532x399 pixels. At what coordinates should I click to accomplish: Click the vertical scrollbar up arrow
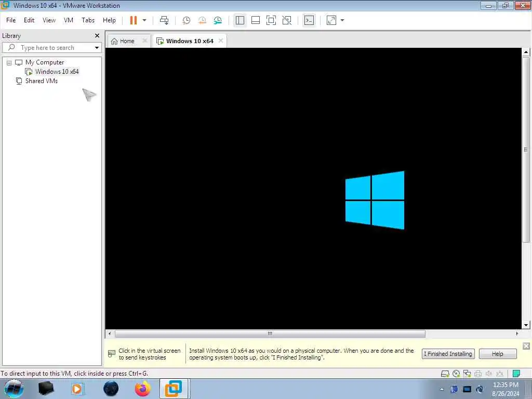526,52
